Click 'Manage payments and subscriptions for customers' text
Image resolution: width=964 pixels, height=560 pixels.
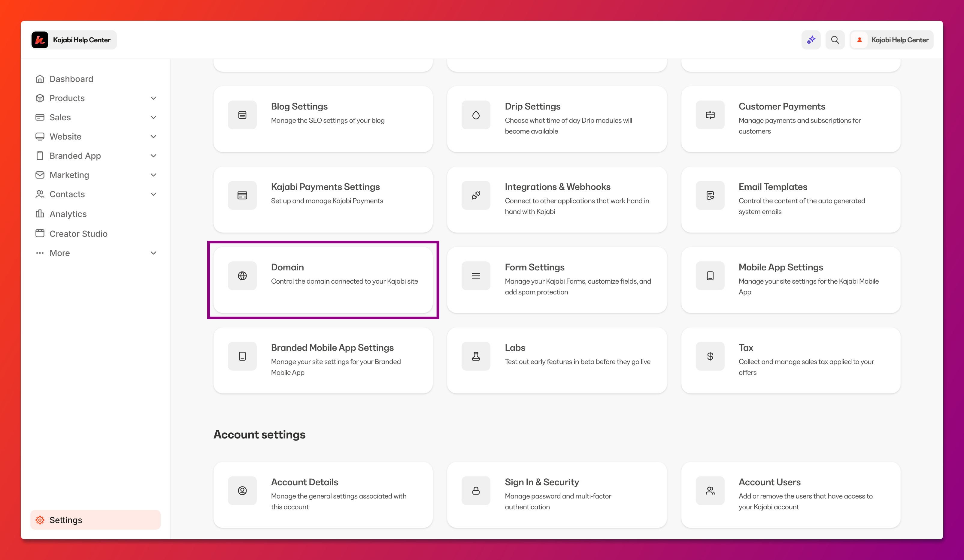tap(799, 126)
